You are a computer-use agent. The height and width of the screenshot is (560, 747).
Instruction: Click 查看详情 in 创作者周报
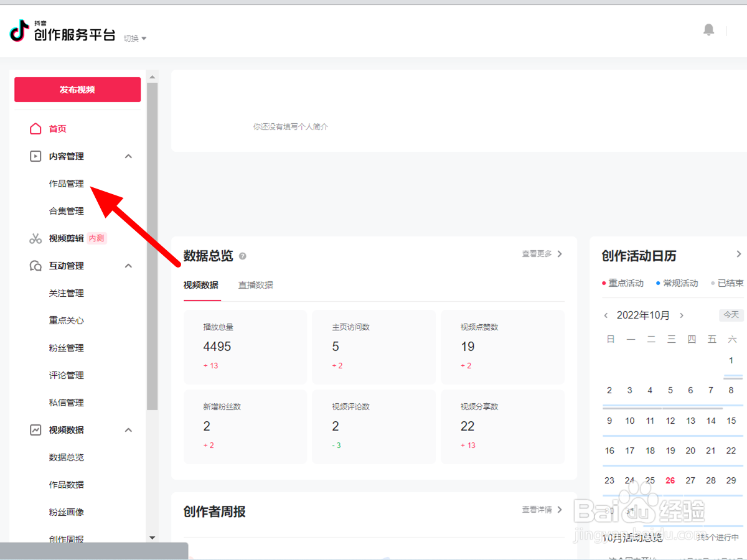(542, 510)
